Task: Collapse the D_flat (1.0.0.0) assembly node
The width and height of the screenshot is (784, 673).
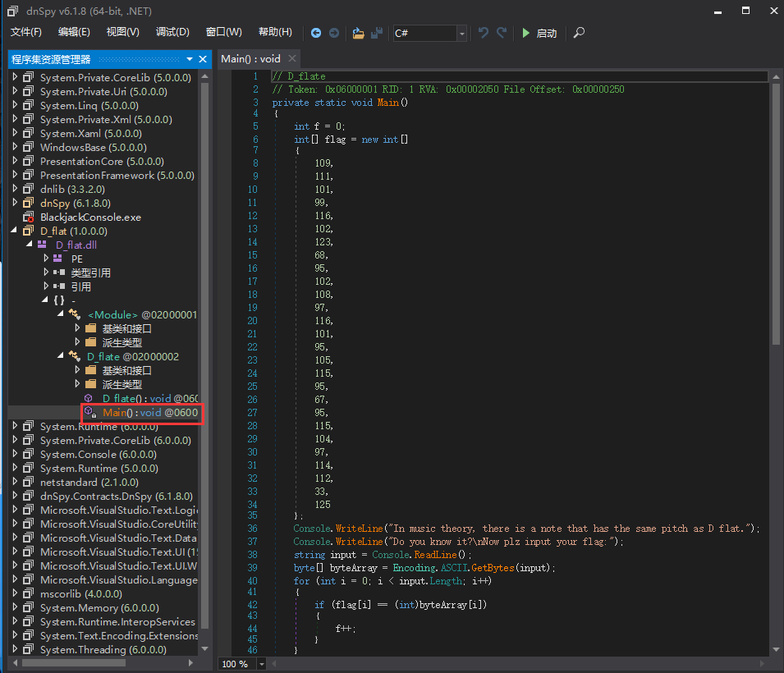Action: point(15,231)
